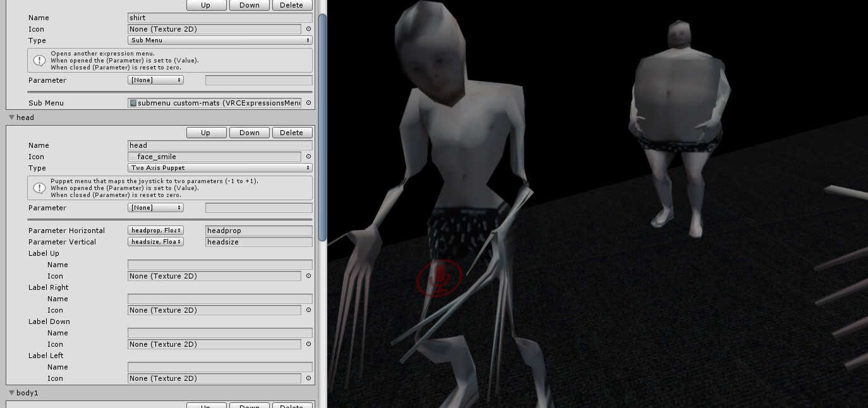Open the Parameter Horizontal headprop dropdown
Viewport: 868px width, 408px height.
coord(155,231)
